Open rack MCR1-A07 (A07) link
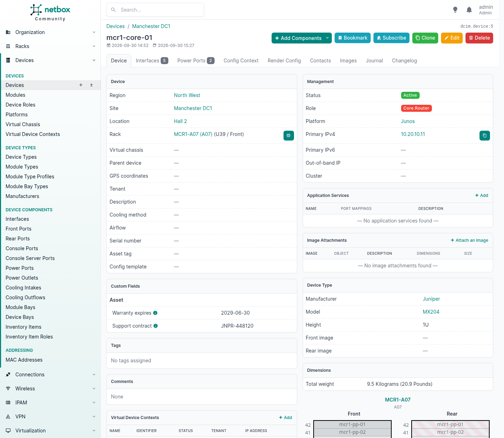Screen dimensions: 504x438 point(193,134)
